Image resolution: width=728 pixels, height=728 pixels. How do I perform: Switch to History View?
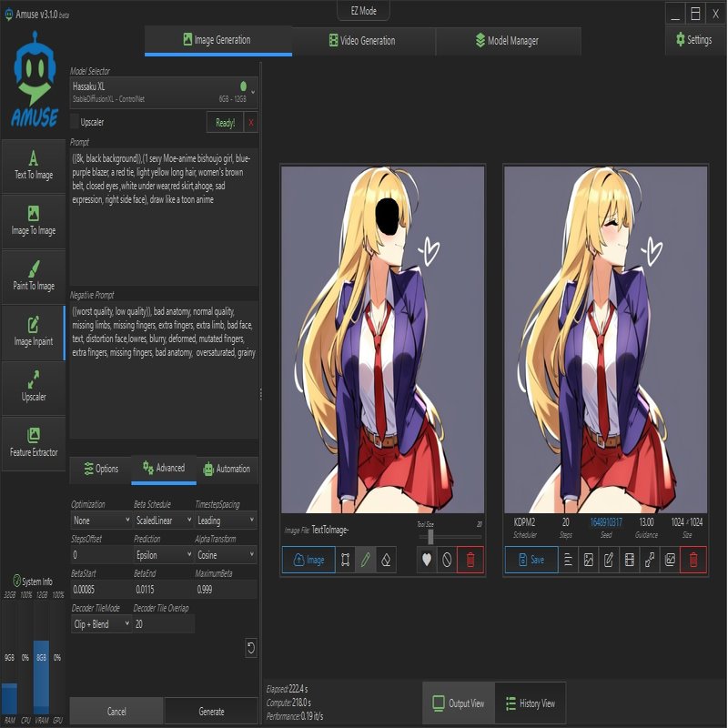[531, 703]
